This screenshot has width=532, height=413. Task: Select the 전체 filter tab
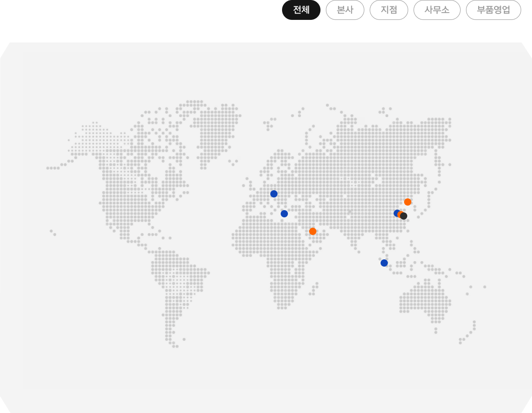click(x=301, y=10)
